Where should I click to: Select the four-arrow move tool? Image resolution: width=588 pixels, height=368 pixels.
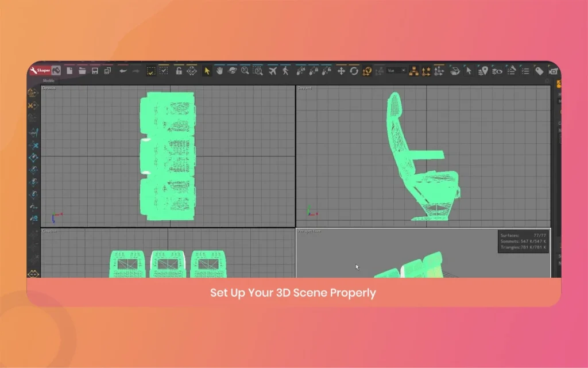[341, 71]
